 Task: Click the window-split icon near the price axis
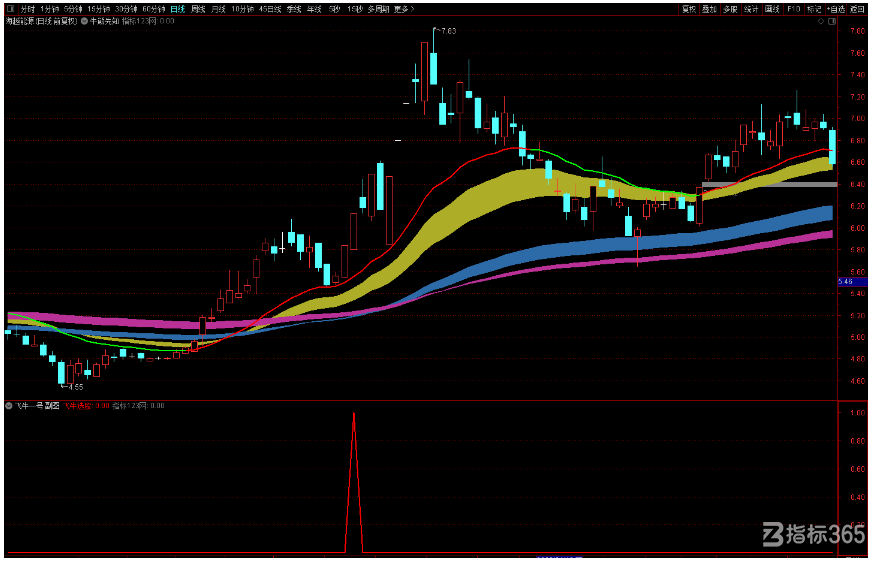832,21
